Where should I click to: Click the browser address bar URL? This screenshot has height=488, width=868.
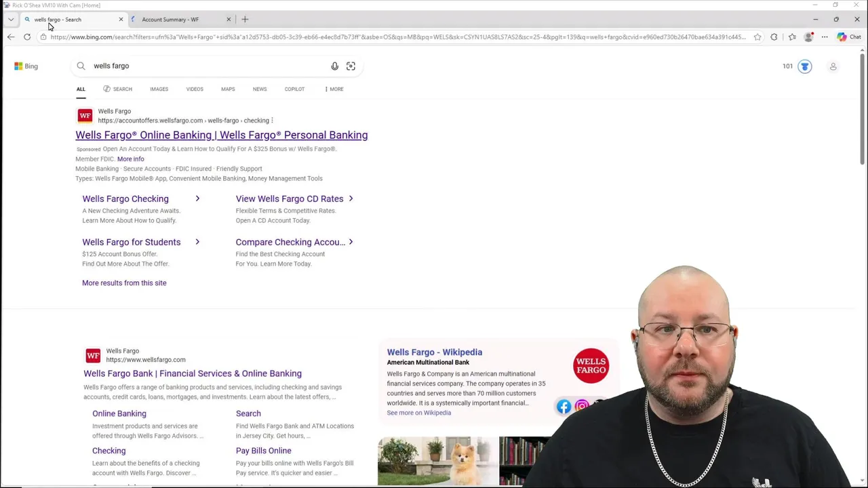click(398, 37)
